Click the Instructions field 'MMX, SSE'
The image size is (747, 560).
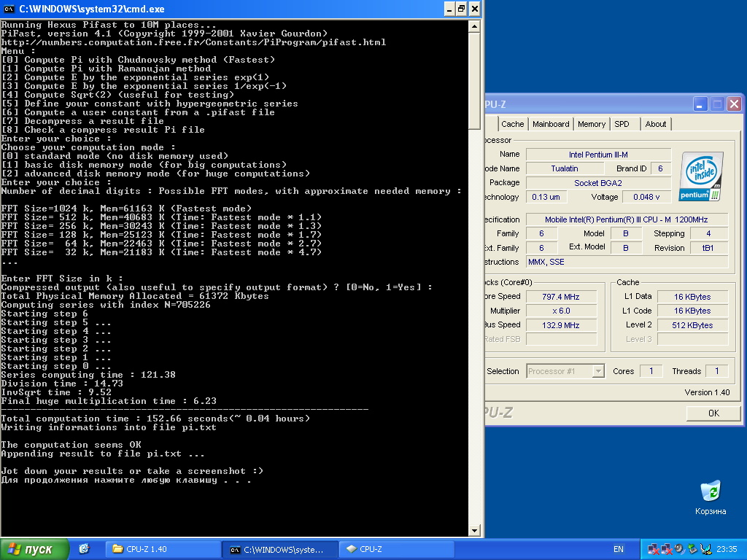click(x=627, y=262)
